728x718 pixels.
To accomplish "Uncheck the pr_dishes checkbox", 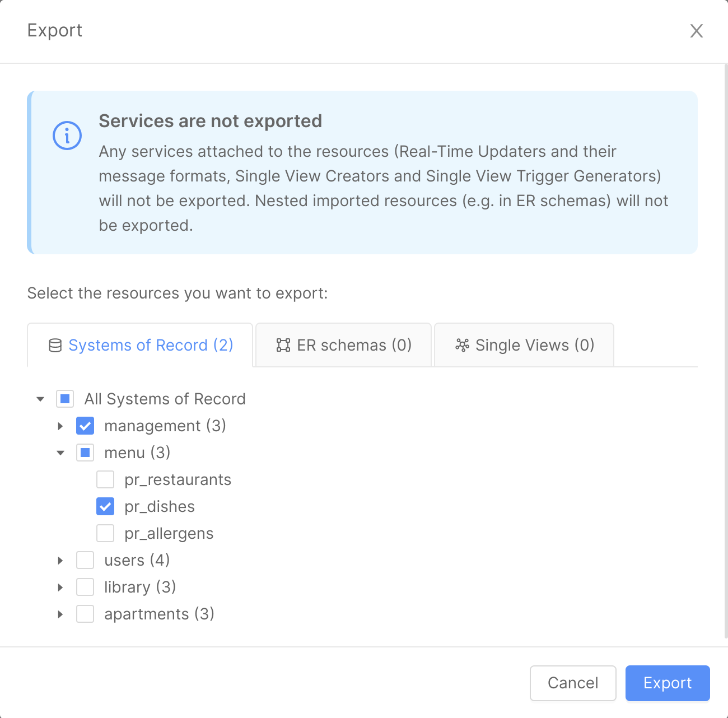I will (105, 506).
